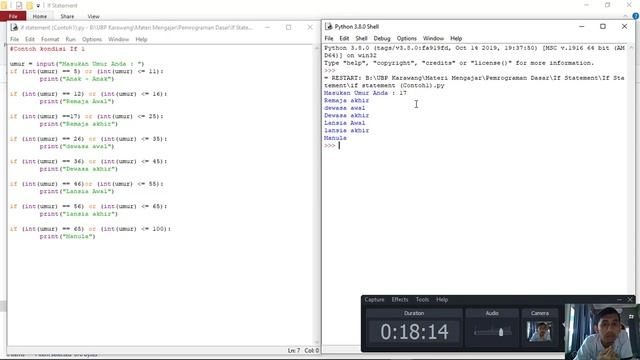The height and width of the screenshot is (360, 640).
Task: Click the 'Masukan Umur Anda : 17' shell line
Action: pos(365,93)
